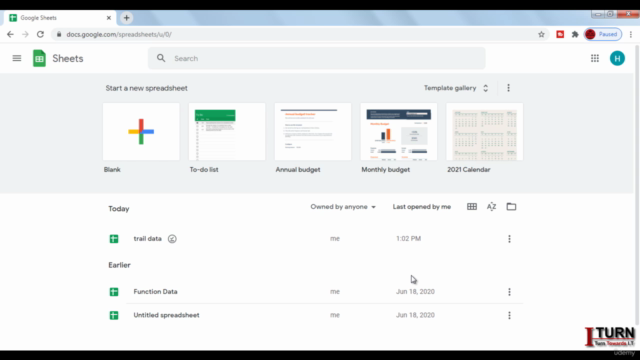The height and width of the screenshot is (360, 640).
Task: Open the AZ sort options
Action: (491, 207)
